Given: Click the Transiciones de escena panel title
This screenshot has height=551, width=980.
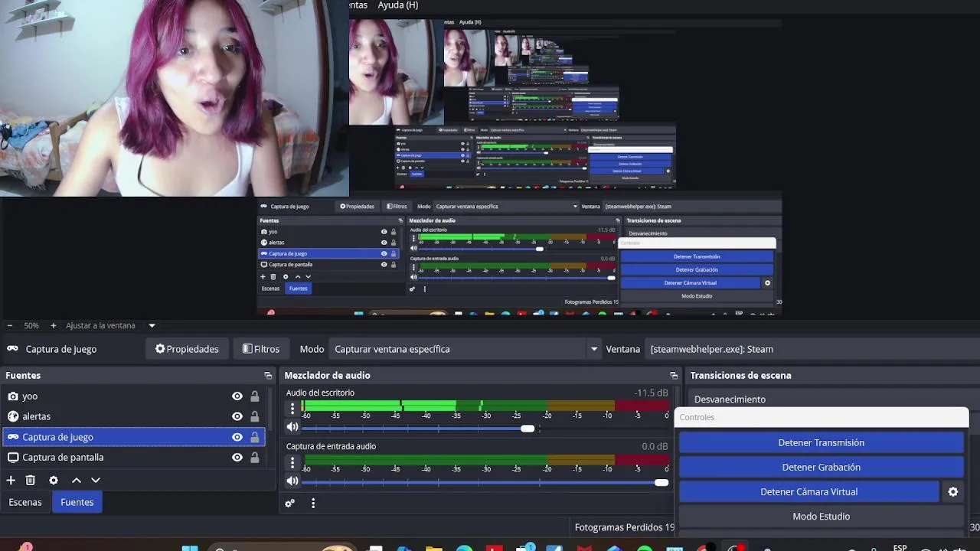Looking at the screenshot, I should [x=740, y=376].
